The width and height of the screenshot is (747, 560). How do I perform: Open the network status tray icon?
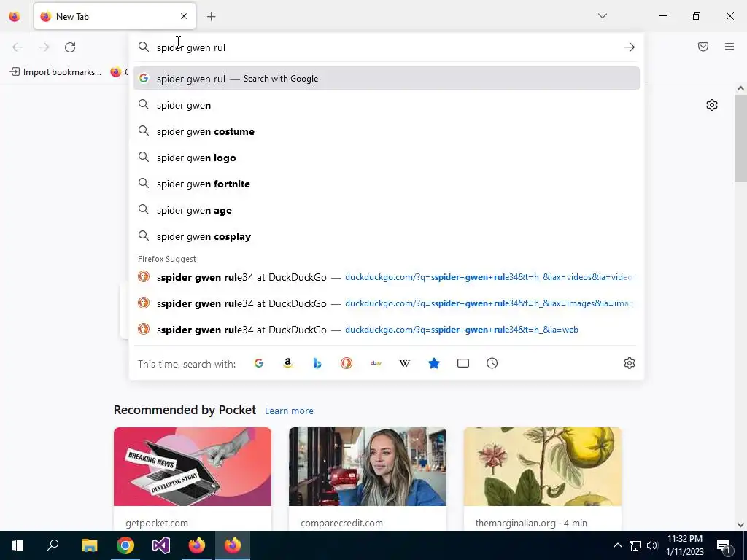[x=635, y=545]
